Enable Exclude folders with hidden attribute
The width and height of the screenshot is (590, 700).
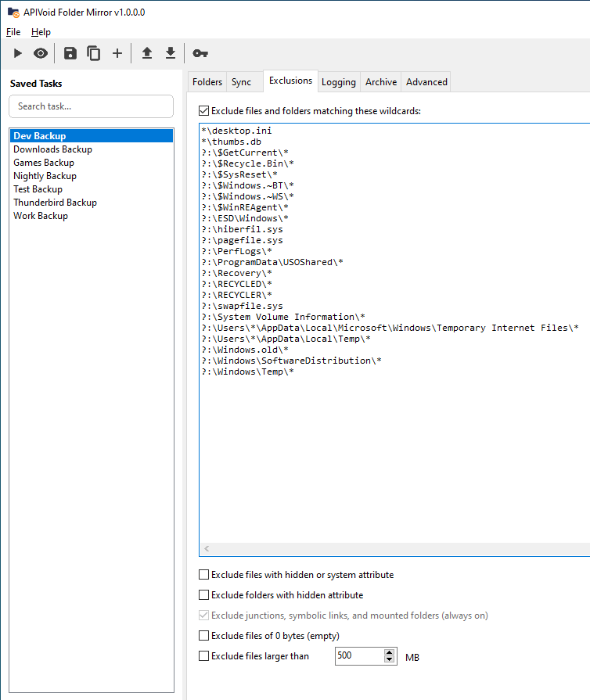pos(203,595)
